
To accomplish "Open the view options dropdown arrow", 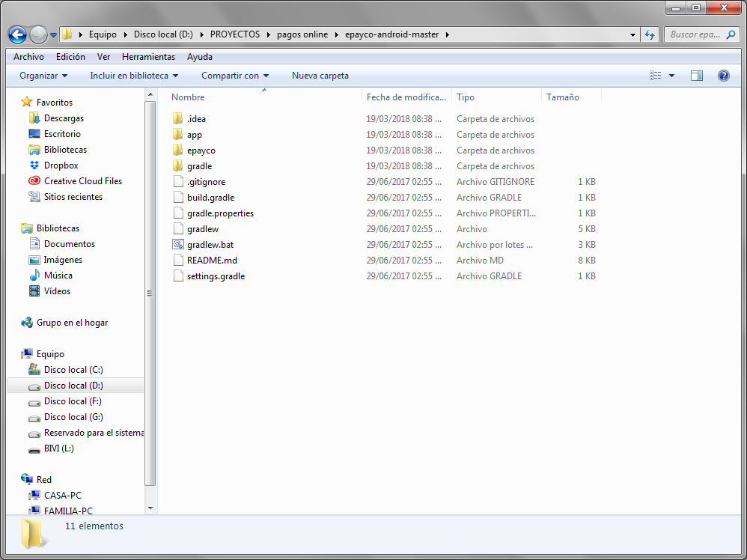I will pyautogui.click(x=671, y=76).
